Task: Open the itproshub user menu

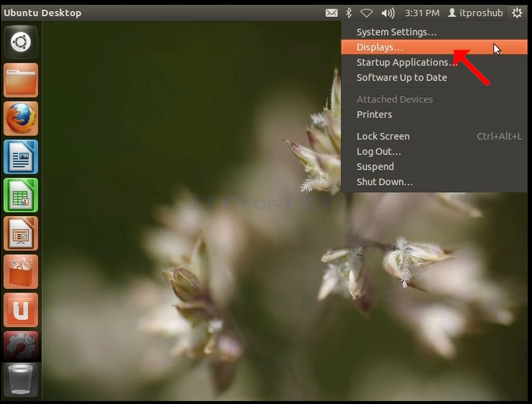Action: click(x=476, y=13)
